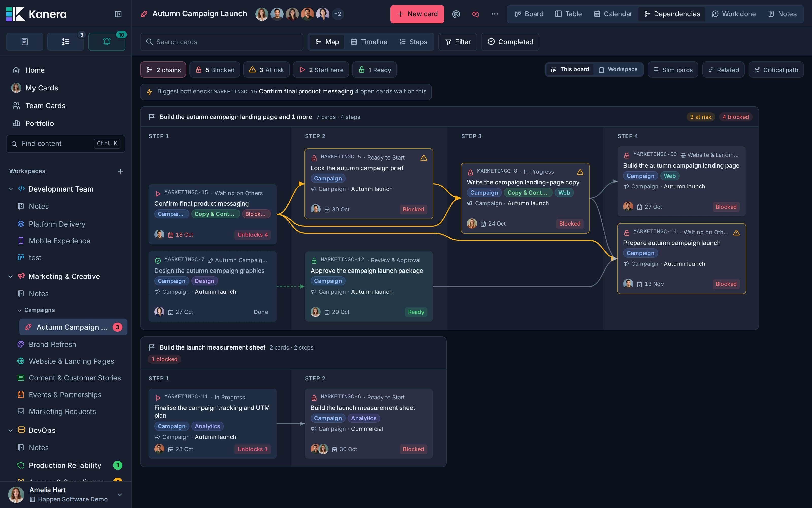Collapse the sidebar panel icon
Image resolution: width=812 pixels, height=508 pixels.
click(x=118, y=14)
